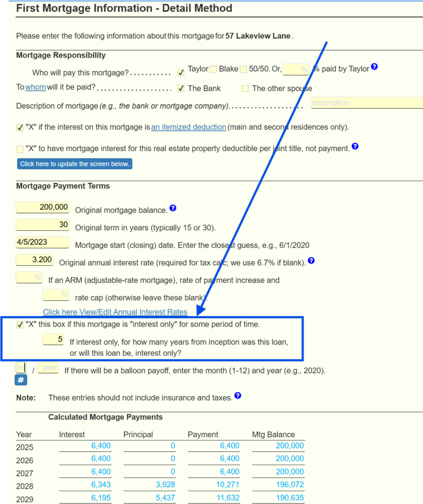Click the Mortgage Responsibility heading
This screenshot has width=423, height=504.
[61, 55]
